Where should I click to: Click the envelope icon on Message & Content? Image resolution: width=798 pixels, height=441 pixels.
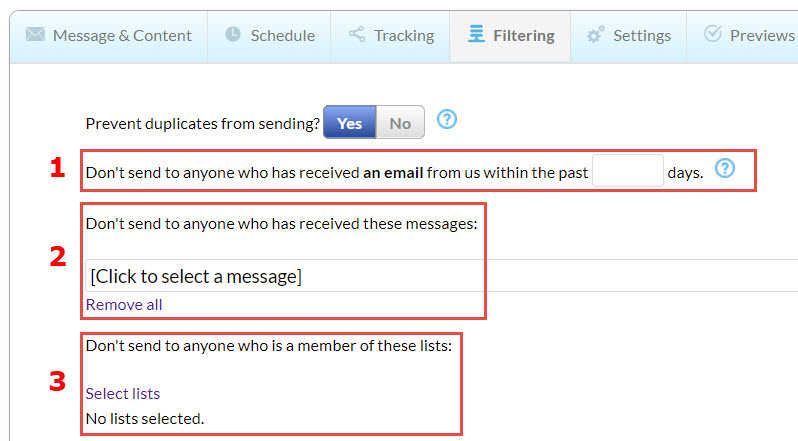pyautogui.click(x=35, y=35)
